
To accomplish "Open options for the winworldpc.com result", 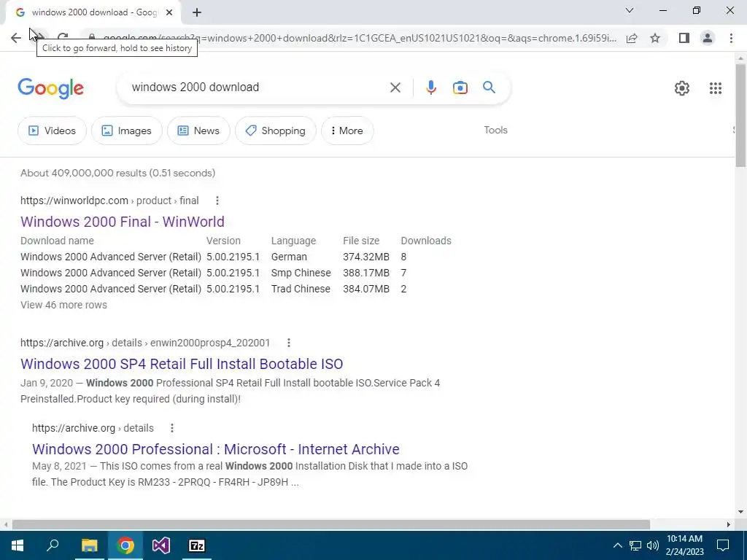I will [x=217, y=201].
